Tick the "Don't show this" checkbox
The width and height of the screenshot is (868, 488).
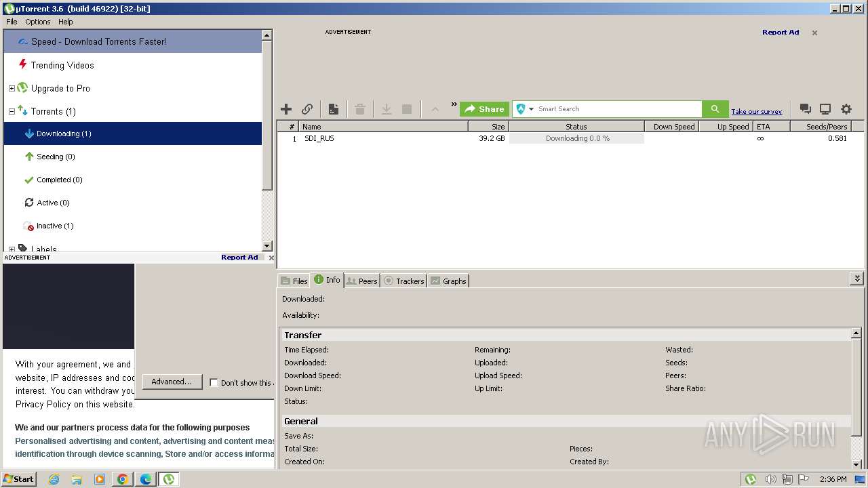[x=214, y=382]
